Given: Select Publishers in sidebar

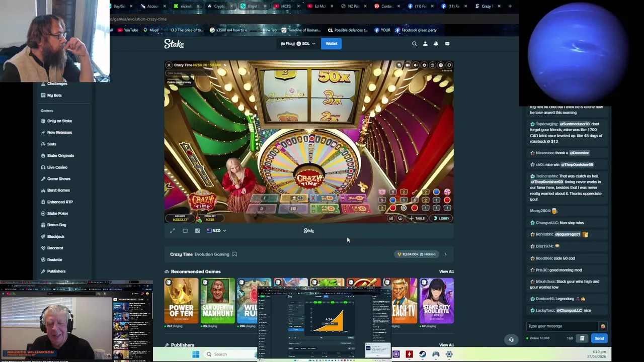Looking at the screenshot, I should (56, 271).
